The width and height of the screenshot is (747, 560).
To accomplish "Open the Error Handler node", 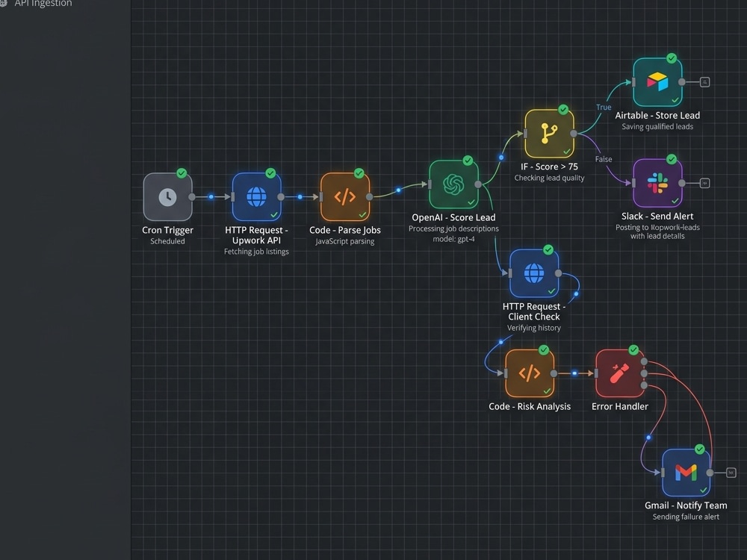I will (620, 373).
